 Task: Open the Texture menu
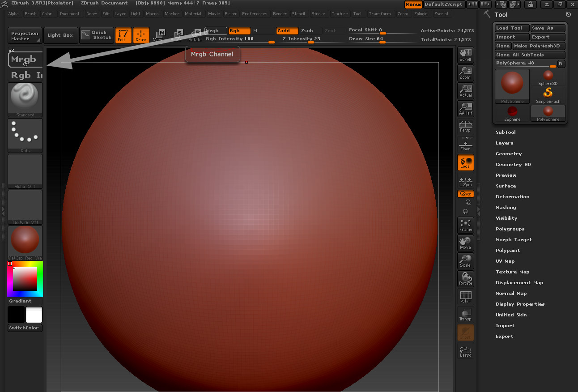(340, 13)
